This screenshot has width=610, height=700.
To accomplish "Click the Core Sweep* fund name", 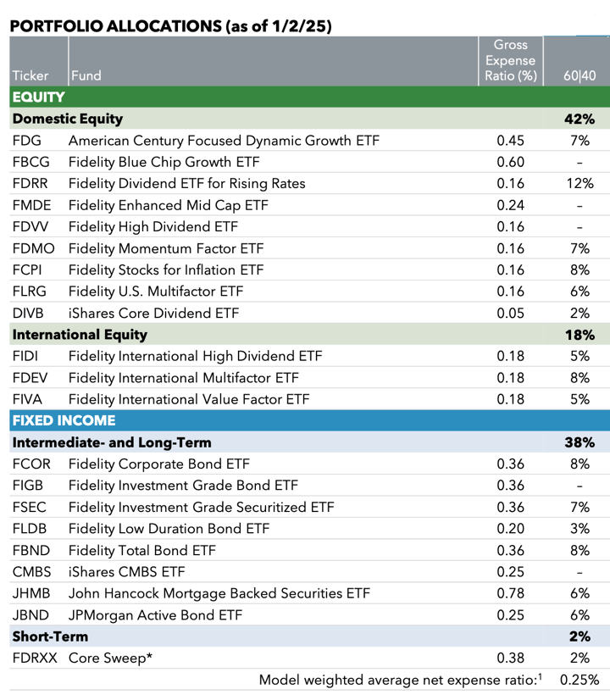I will point(105,658).
